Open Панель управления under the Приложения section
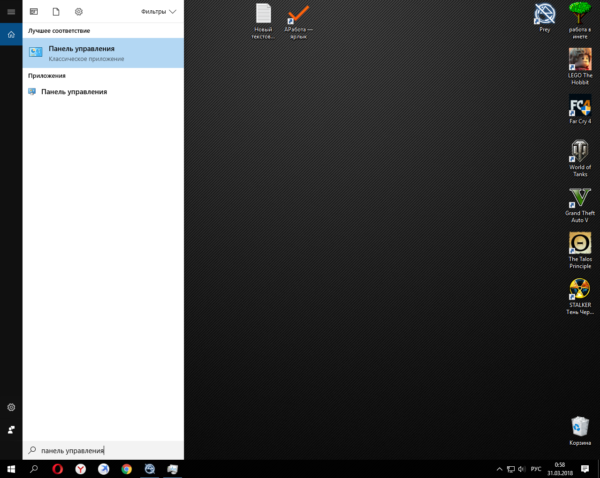 pos(103,91)
